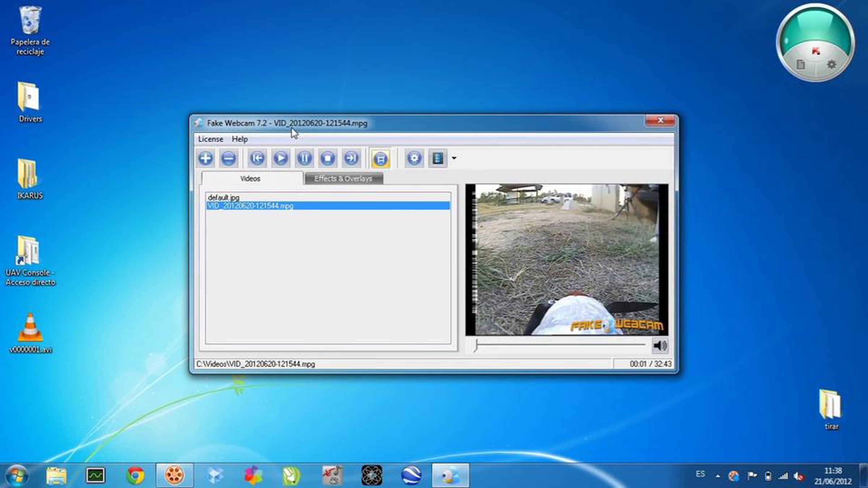Click the 00:01 / 32:43 time readout
The height and width of the screenshot is (488, 868).
click(650, 364)
